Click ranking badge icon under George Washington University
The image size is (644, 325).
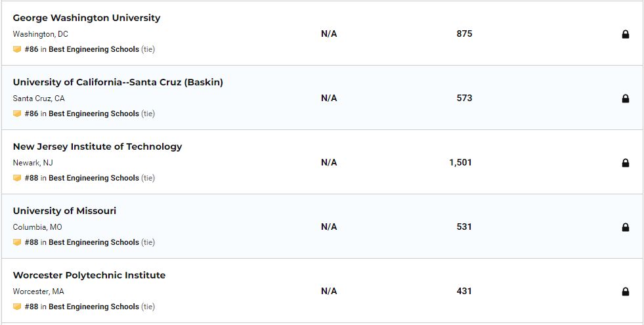click(17, 49)
